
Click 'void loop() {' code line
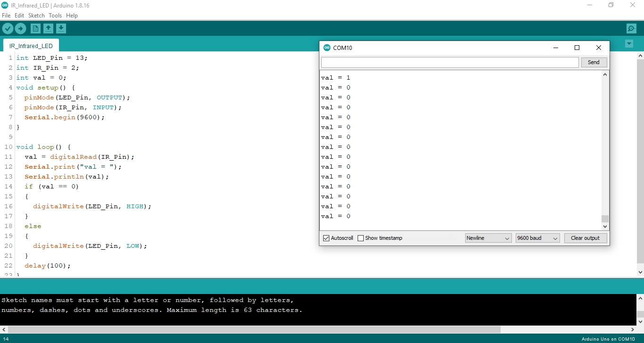pos(43,147)
